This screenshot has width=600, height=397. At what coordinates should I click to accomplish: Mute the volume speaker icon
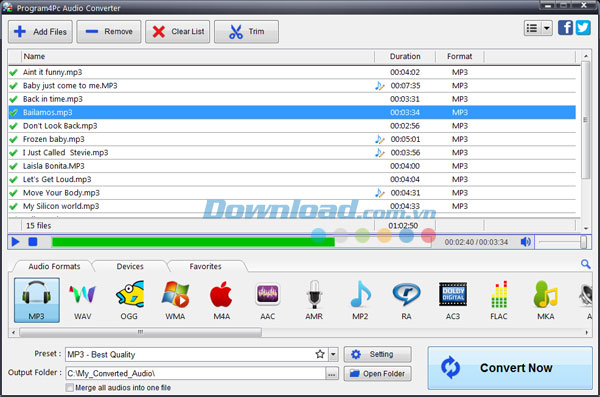(x=526, y=242)
